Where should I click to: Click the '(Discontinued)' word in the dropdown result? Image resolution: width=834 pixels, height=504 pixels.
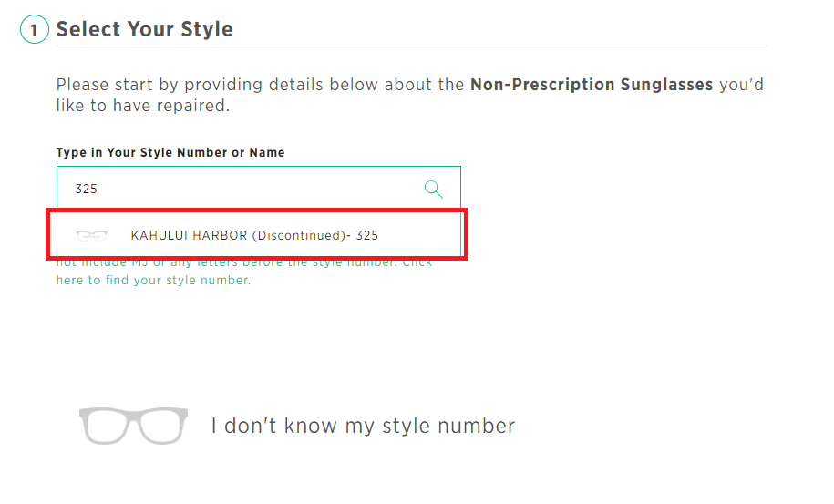click(x=299, y=235)
